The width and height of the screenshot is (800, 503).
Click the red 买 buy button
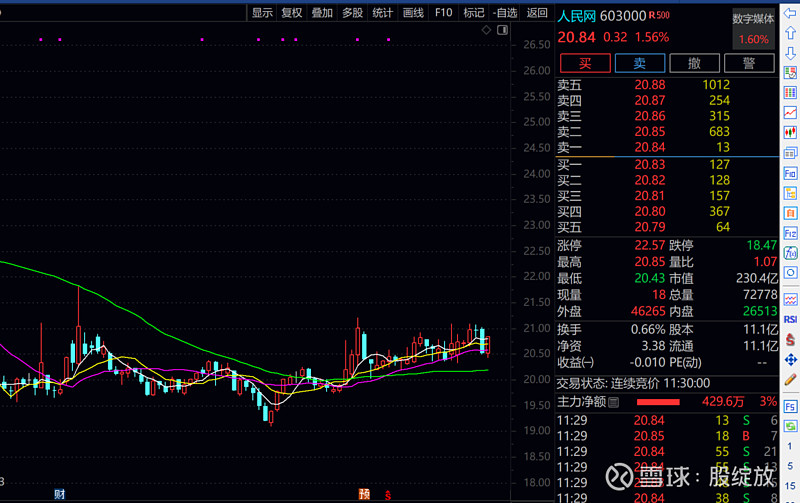click(585, 63)
